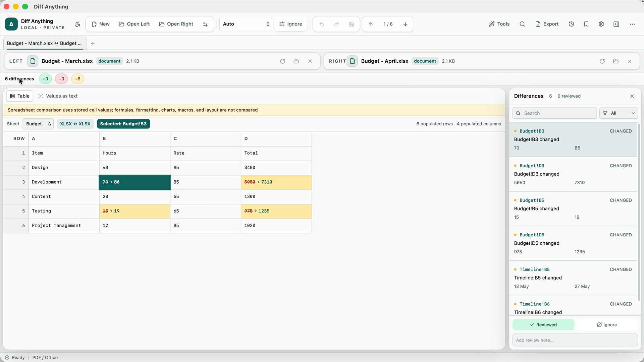Screen dimensions: 644x362
Task: Mark difference as Reviewed
Action: click(543, 325)
